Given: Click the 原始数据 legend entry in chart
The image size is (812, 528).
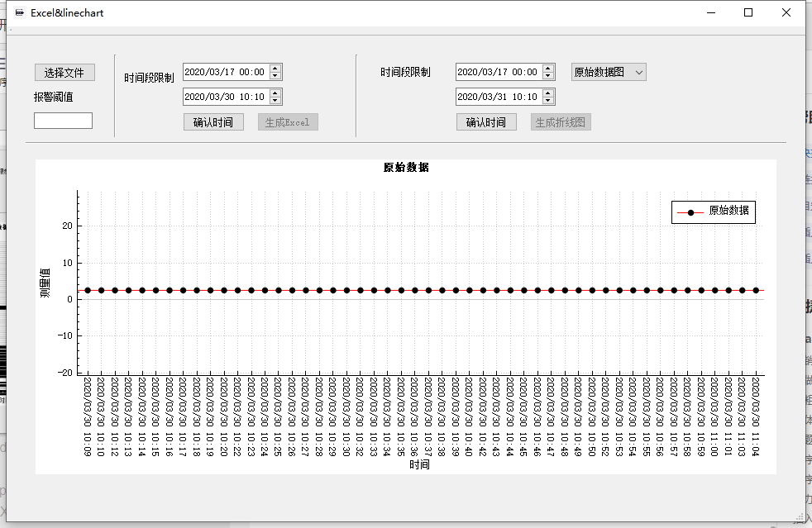Looking at the screenshot, I should tap(714, 212).
